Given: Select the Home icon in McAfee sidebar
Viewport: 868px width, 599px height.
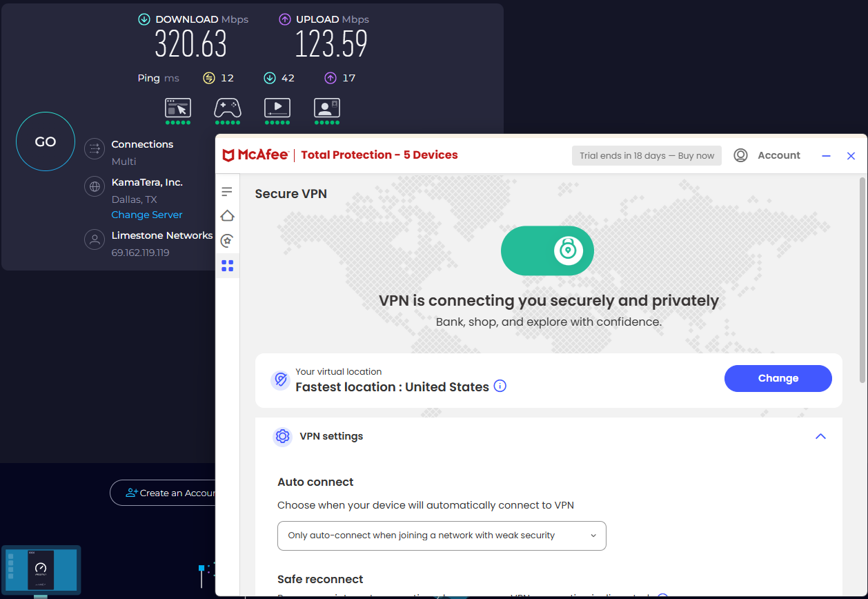Looking at the screenshot, I should point(227,215).
